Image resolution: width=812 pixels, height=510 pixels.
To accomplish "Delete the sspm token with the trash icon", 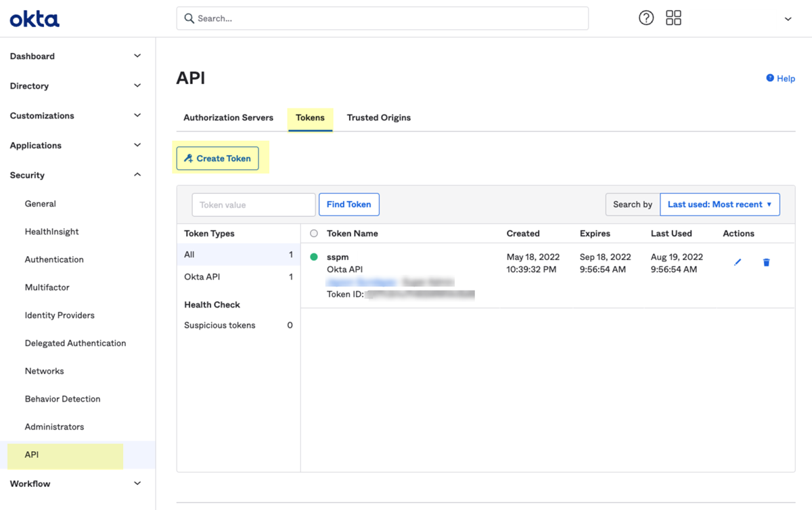I will click(x=766, y=262).
